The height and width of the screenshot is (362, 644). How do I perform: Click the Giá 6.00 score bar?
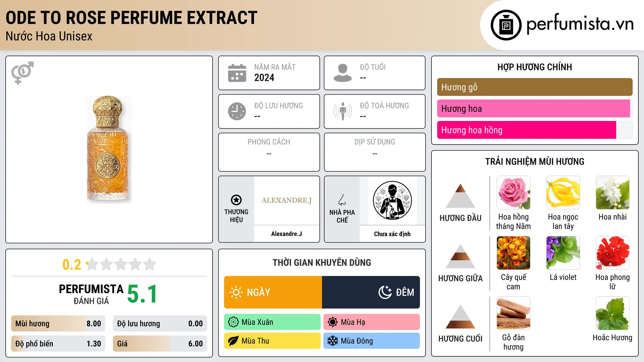coord(160,344)
